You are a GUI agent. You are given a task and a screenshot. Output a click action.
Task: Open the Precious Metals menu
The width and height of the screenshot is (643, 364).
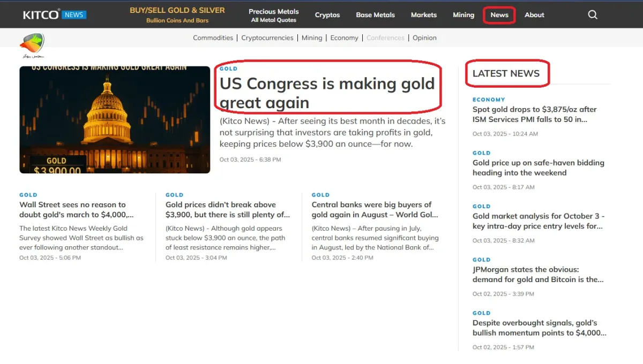tap(274, 15)
